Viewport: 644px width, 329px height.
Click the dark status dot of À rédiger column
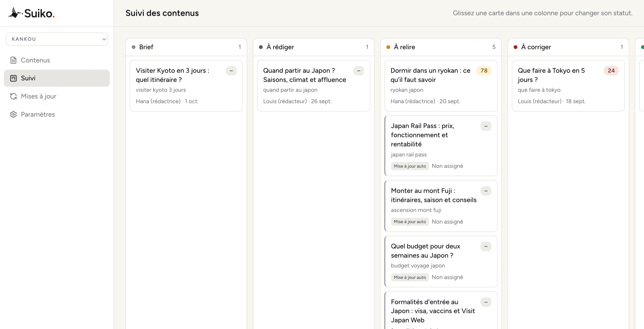(261, 47)
